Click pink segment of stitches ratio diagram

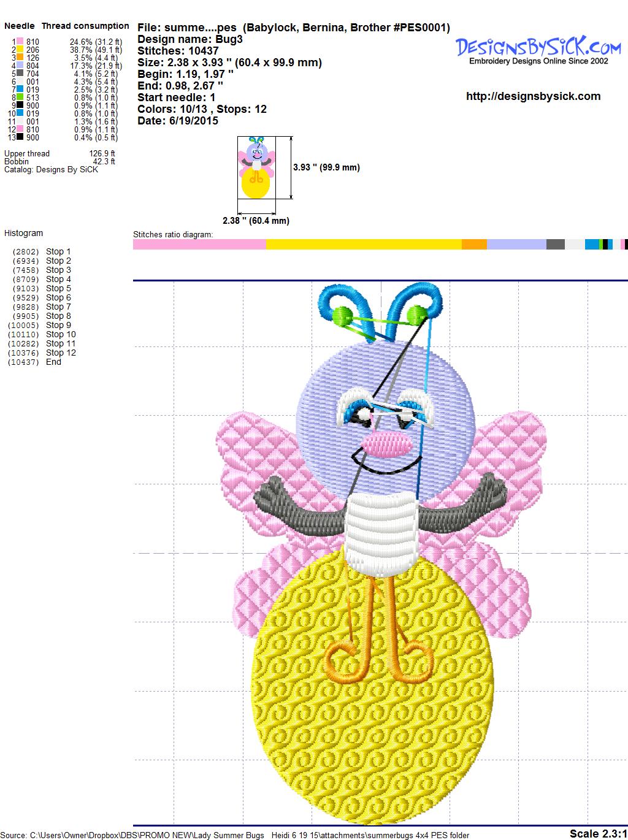coord(199,245)
